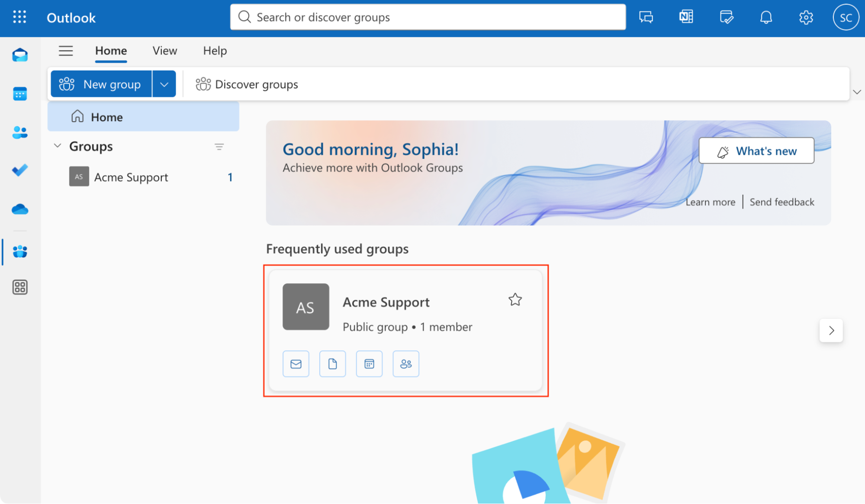The width and height of the screenshot is (865, 504).
Task: Expand the New group dropdown arrow
Action: click(x=164, y=84)
